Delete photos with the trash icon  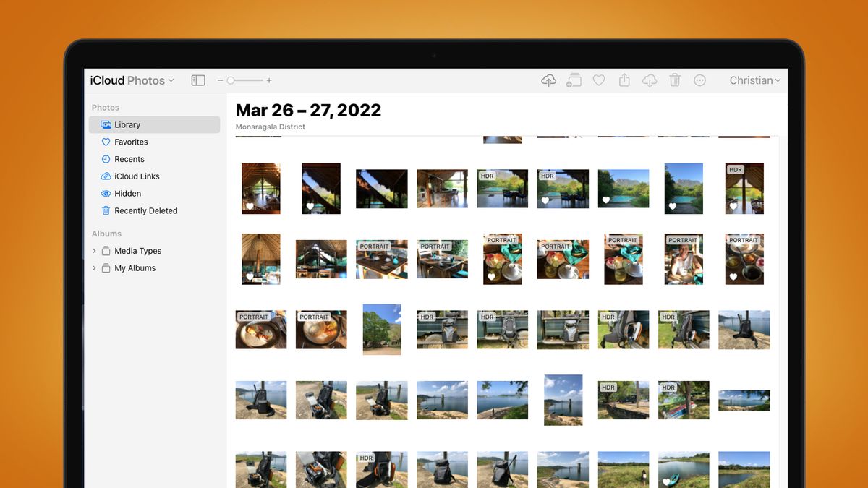coord(675,80)
